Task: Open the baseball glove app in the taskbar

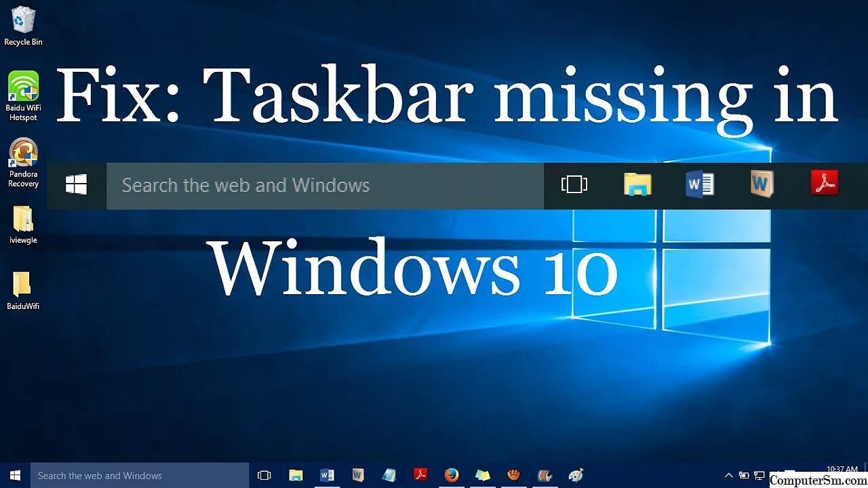Action: pyautogui.click(x=514, y=476)
